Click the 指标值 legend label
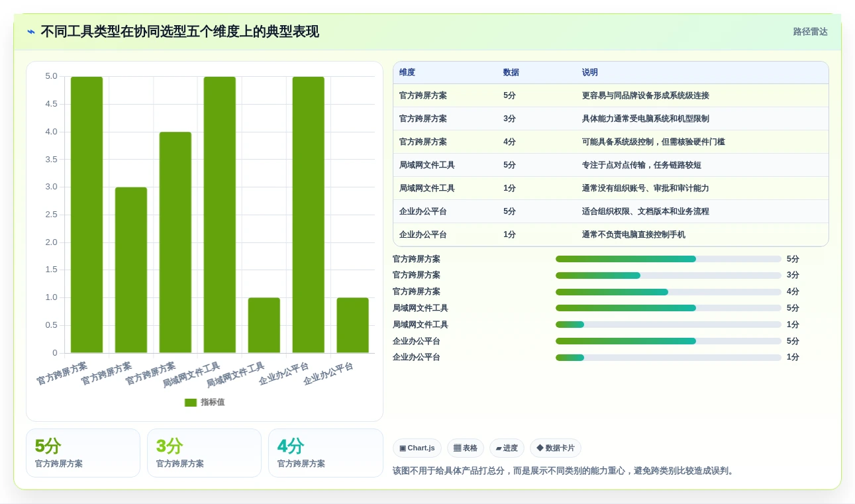855x504 pixels. pos(213,403)
